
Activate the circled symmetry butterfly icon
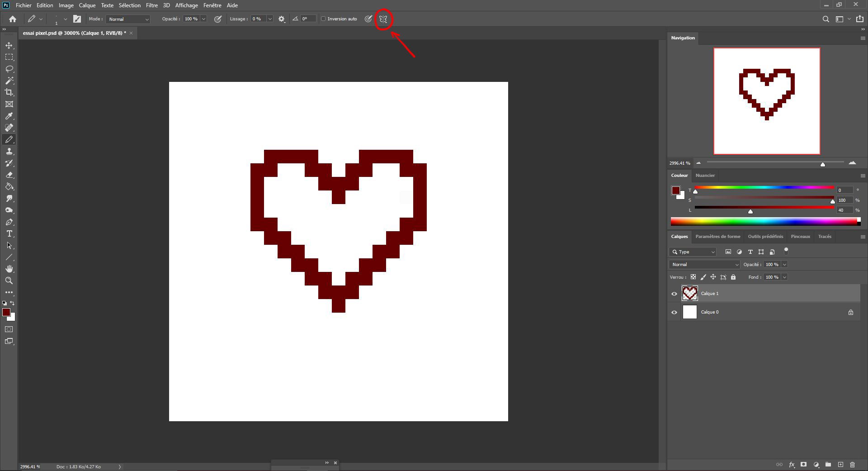383,19
